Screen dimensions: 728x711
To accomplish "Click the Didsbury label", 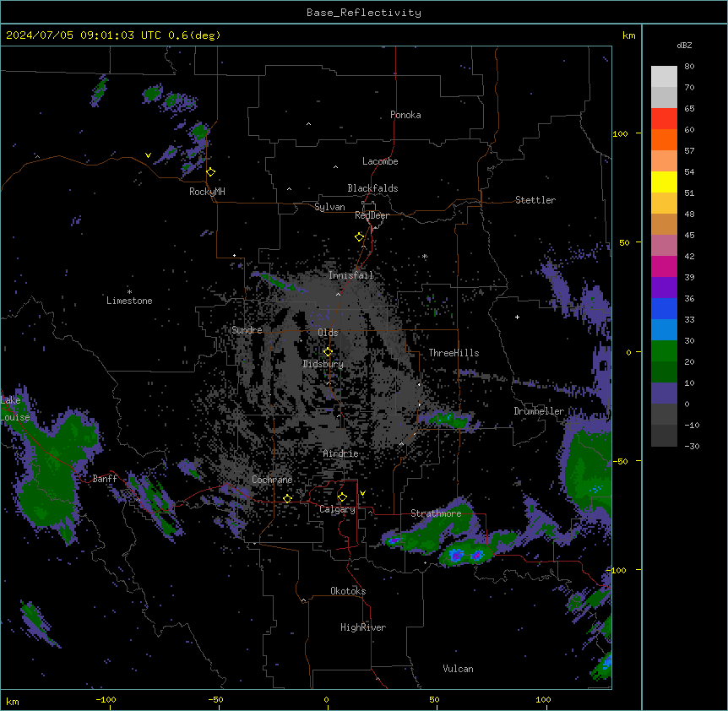I will click(323, 364).
